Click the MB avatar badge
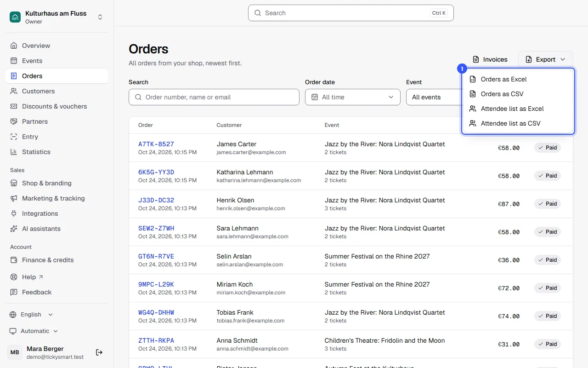 15,352
